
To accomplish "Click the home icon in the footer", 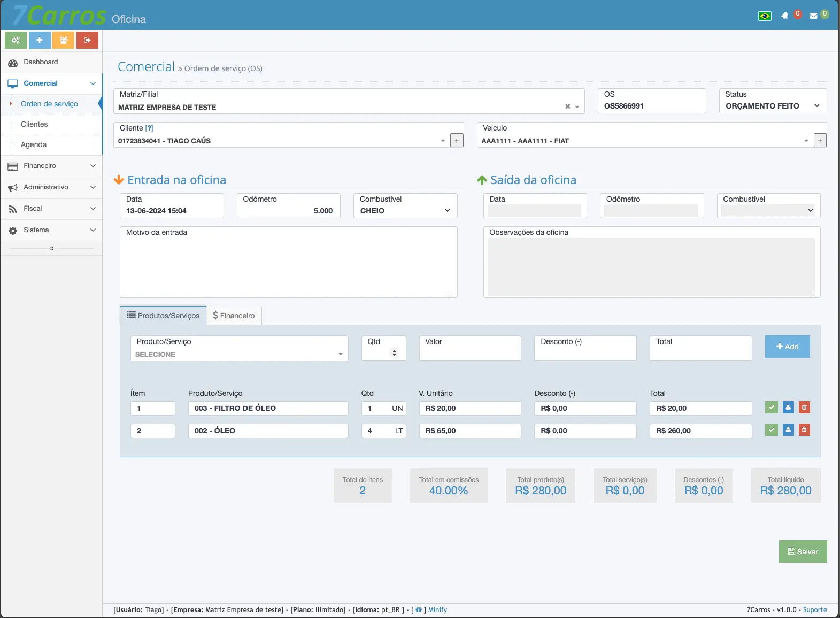I will click(419, 610).
